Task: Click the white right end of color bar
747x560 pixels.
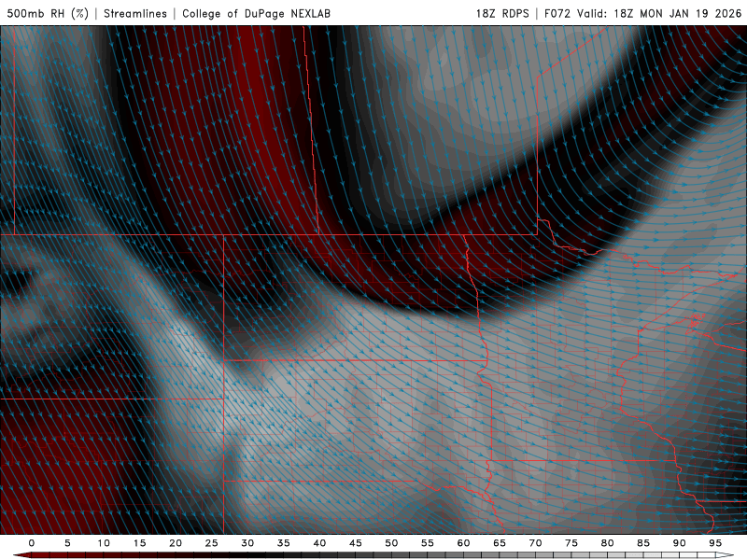Action: coord(725,555)
